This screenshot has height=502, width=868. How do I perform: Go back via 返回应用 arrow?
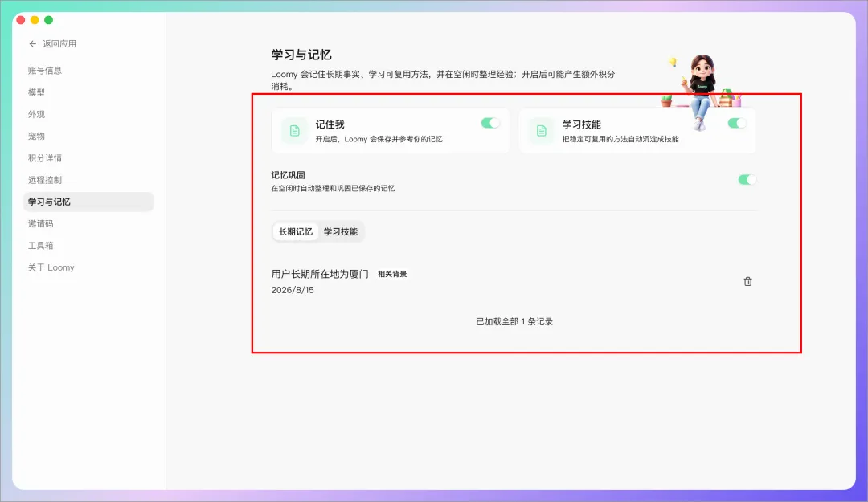click(33, 43)
